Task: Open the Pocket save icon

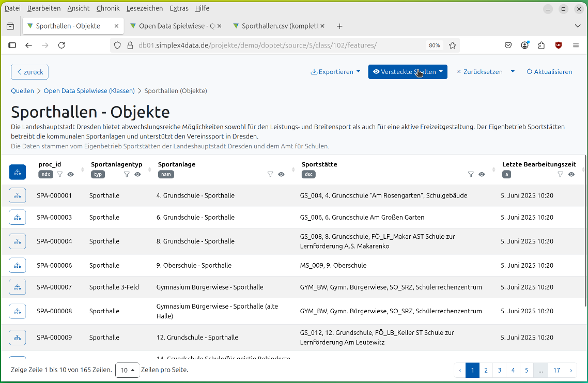Action: 508,45
